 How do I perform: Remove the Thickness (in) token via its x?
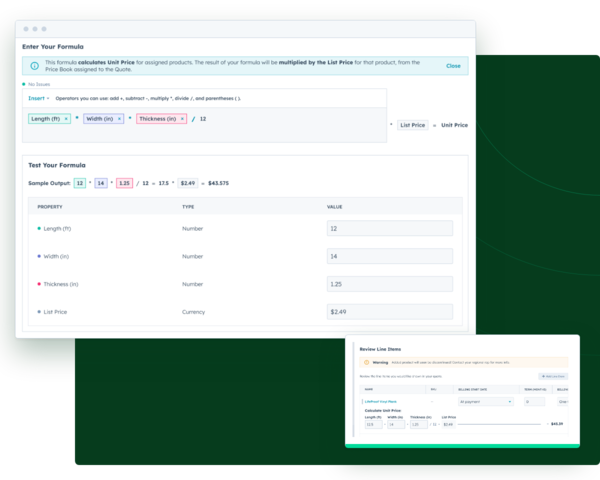pyautogui.click(x=183, y=119)
